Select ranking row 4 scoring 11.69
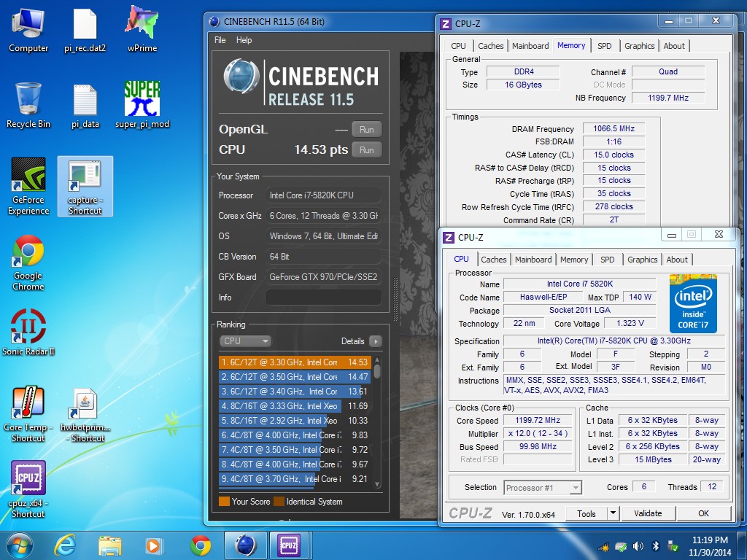The width and height of the screenshot is (747, 560). (x=295, y=405)
